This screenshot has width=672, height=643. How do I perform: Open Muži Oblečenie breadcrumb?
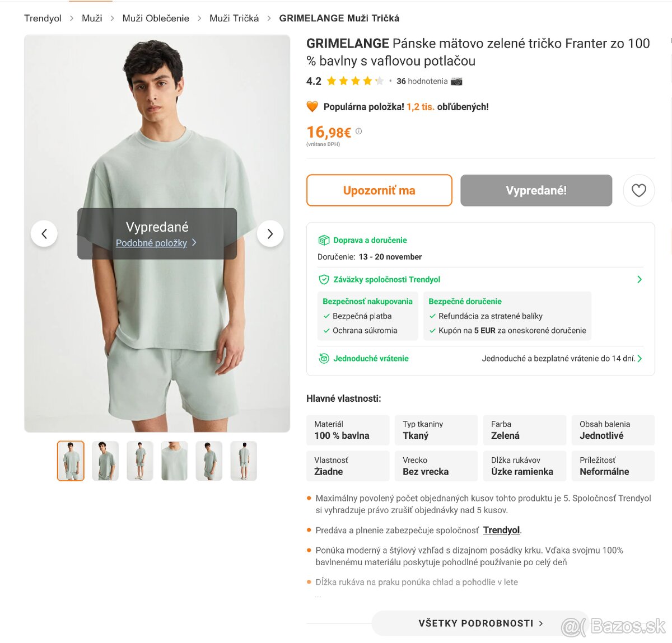click(x=156, y=18)
